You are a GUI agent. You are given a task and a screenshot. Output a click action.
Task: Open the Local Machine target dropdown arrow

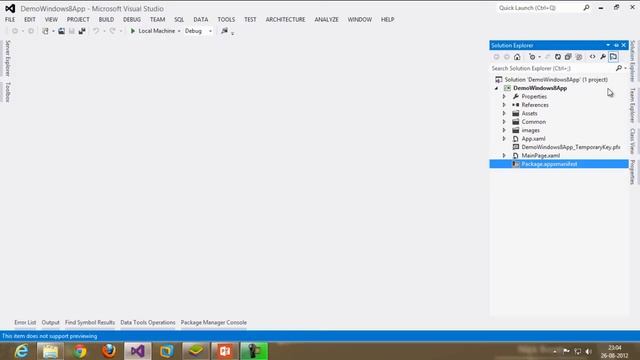(179, 31)
